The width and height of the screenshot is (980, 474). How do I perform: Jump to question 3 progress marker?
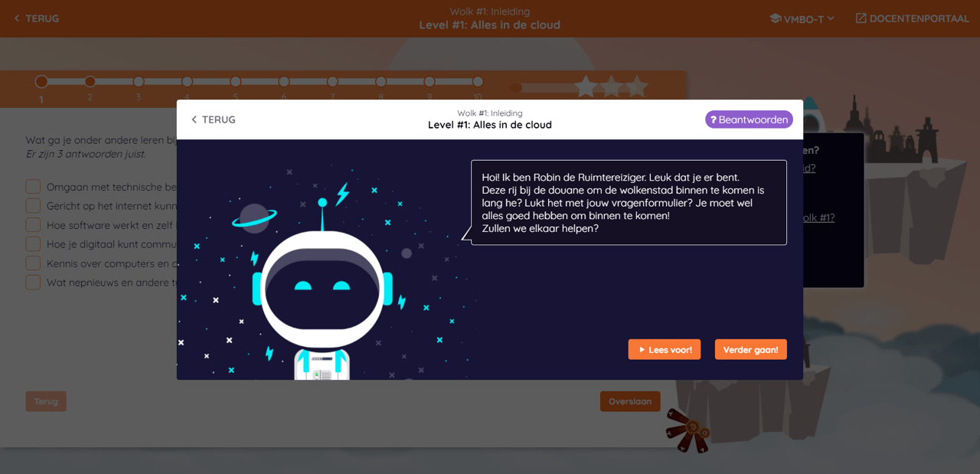[x=139, y=82]
